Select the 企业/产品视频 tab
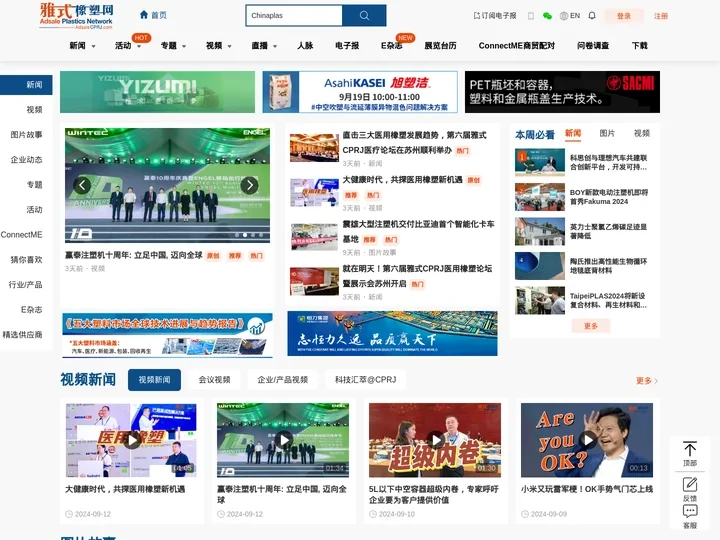This screenshot has width=720, height=540. coord(282,380)
